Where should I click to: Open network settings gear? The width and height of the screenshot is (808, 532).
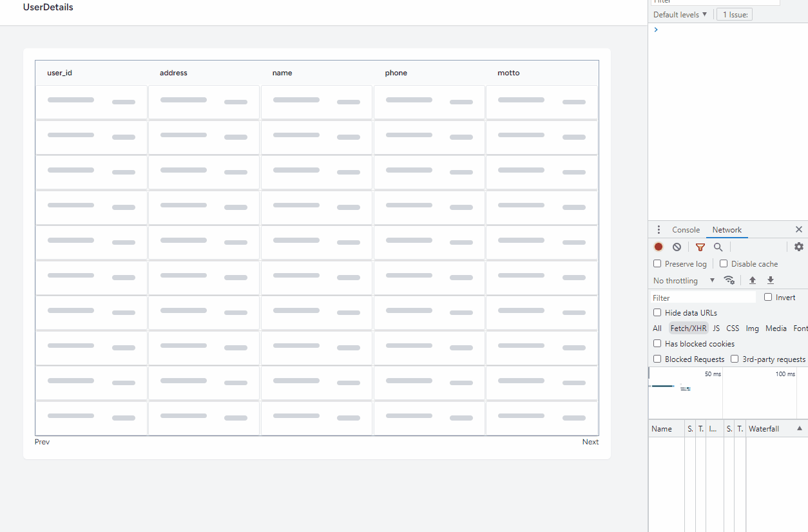[798, 247]
